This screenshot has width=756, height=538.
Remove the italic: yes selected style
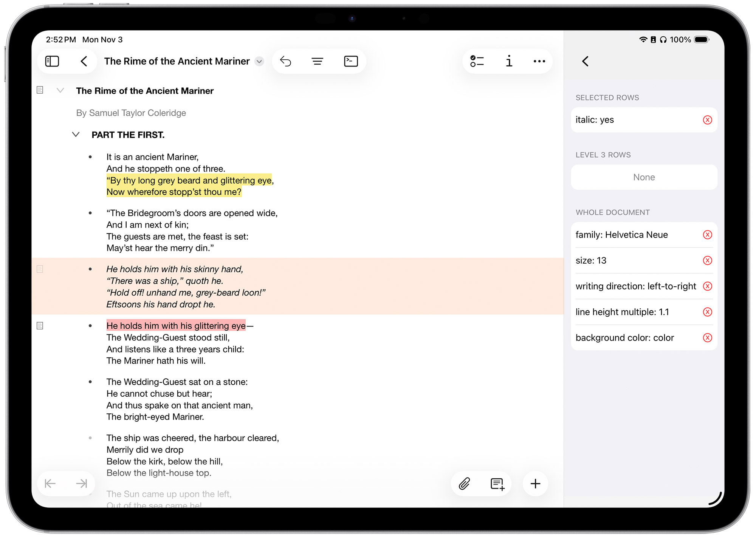coord(707,120)
